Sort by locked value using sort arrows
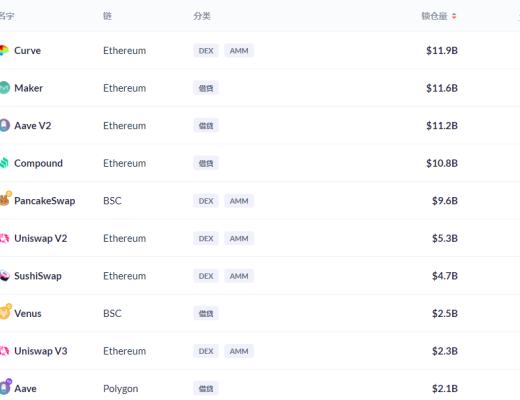This screenshot has width=520, height=400. pyautogui.click(x=454, y=16)
